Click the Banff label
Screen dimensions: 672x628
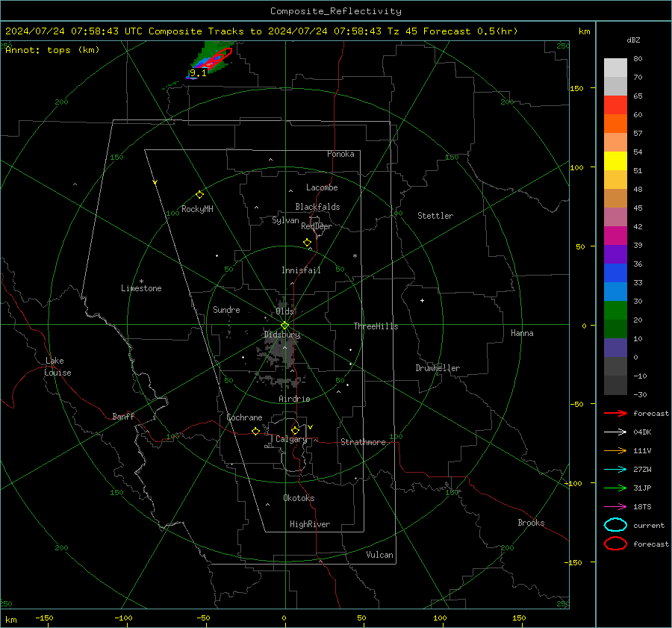(x=123, y=416)
